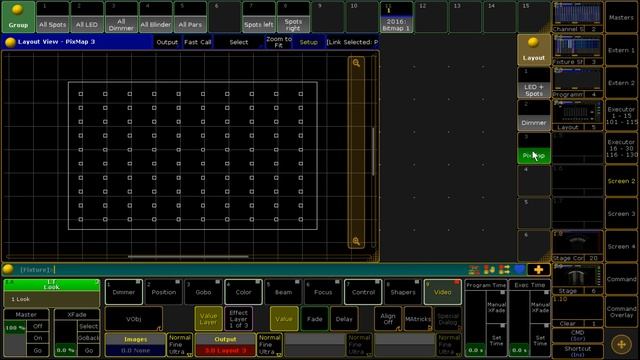Screen dimensions: 640x360
Task: Select All Dimmer group
Action: (x=121, y=17)
